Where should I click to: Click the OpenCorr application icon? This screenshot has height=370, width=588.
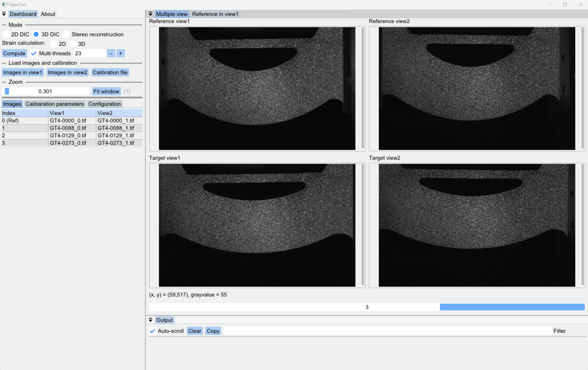pyautogui.click(x=4, y=4)
